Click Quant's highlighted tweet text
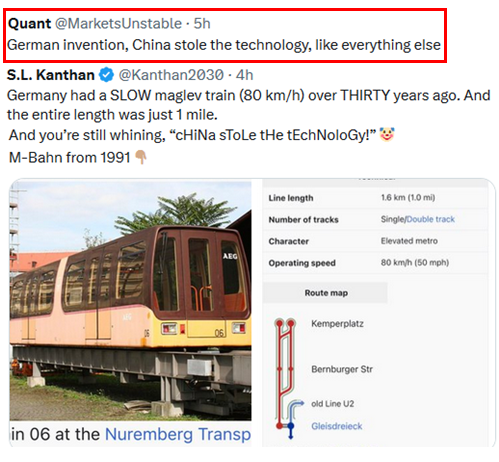 click(224, 45)
